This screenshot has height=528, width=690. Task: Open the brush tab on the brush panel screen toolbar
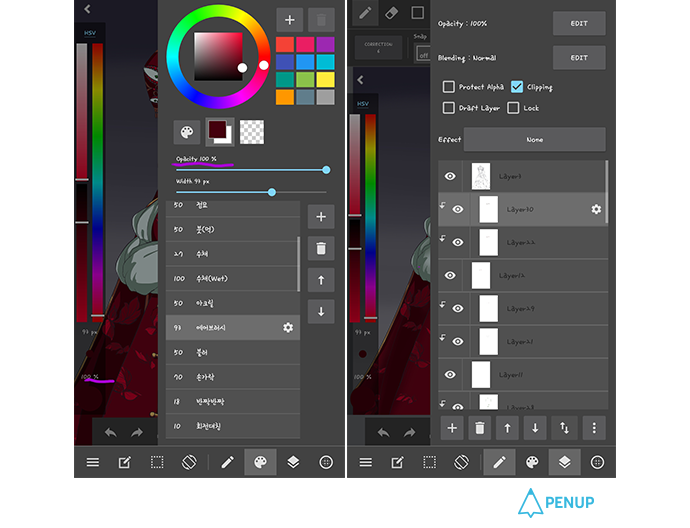point(228,462)
